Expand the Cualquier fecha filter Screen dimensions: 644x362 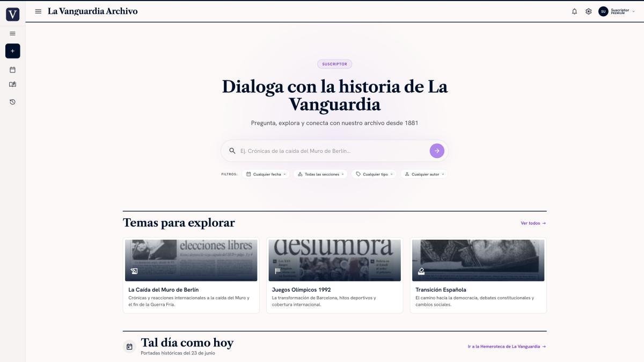tap(266, 174)
